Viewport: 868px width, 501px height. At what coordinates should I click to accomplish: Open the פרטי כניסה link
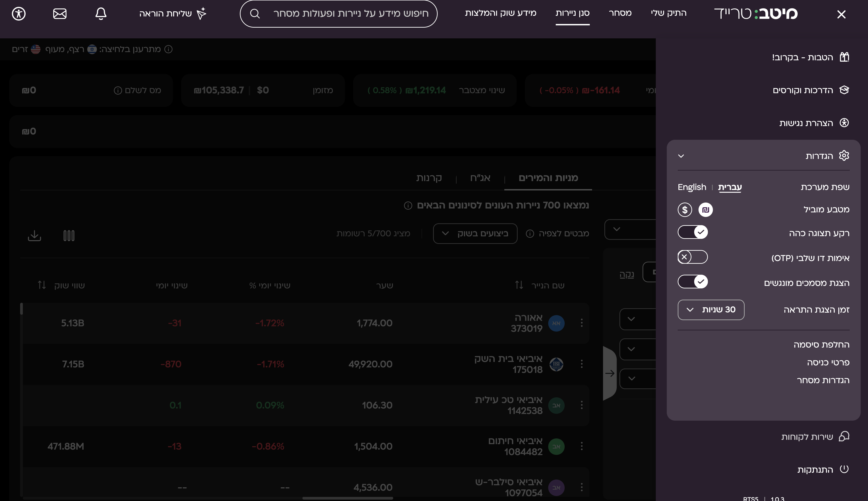tap(828, 362)
